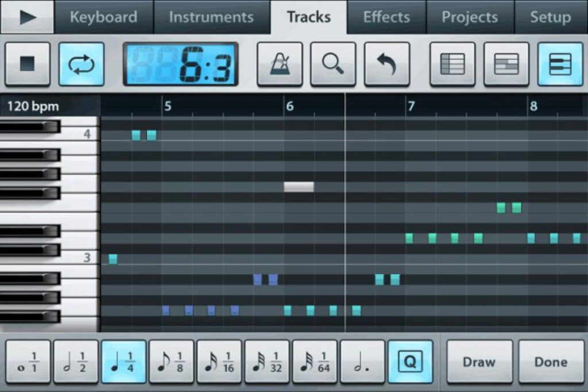Screen dimensions: 588x392
Task: Toggle dotted note option
Action: [363, 362]
